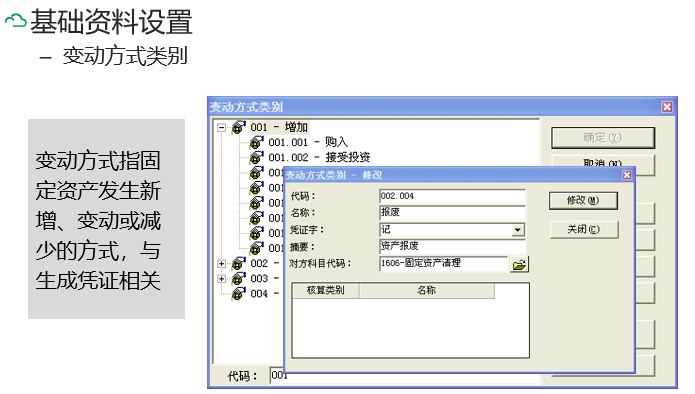The height and width of the screenshot is (394, 695).
Task: Click the icon beside the 004 node
Action: click(x=239, y=294)
